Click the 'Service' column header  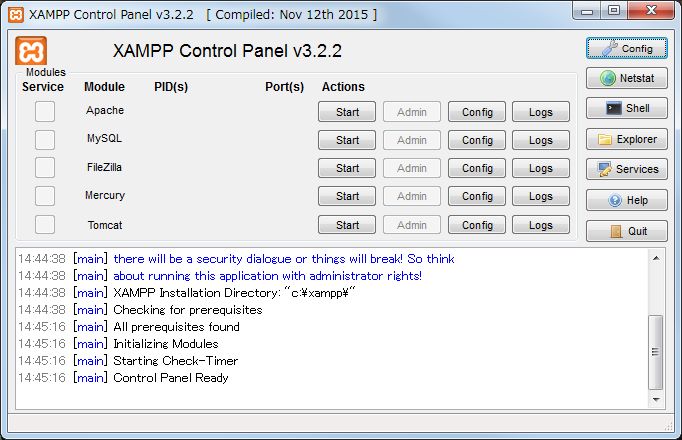click(43, 87)
